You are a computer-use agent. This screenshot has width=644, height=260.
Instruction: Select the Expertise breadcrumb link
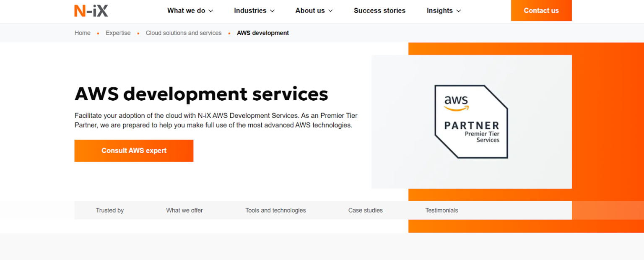click(x=118, y=33)
